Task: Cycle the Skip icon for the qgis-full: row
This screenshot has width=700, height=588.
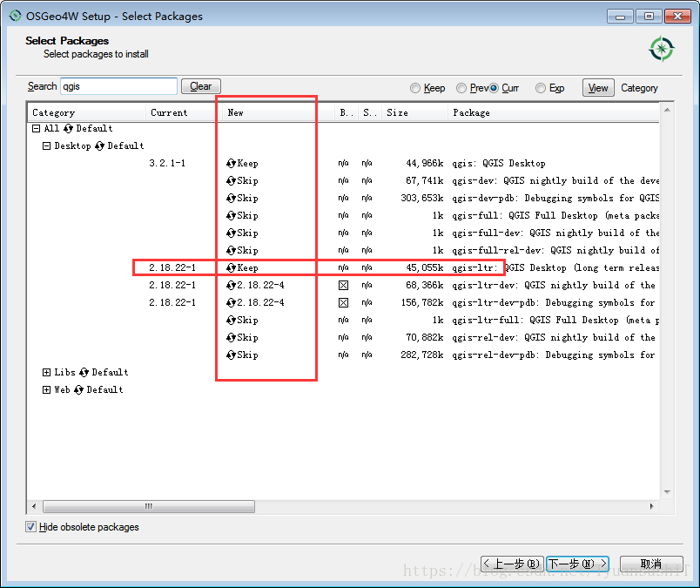Action: [x=231, y=216]
